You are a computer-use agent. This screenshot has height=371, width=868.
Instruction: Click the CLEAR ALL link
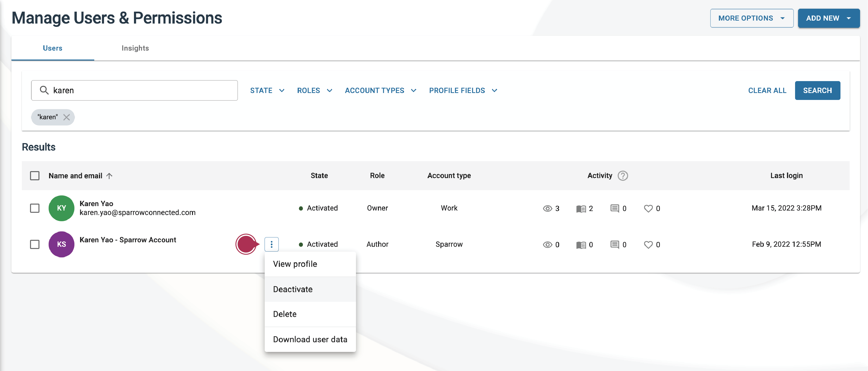[x=767, y=90]
